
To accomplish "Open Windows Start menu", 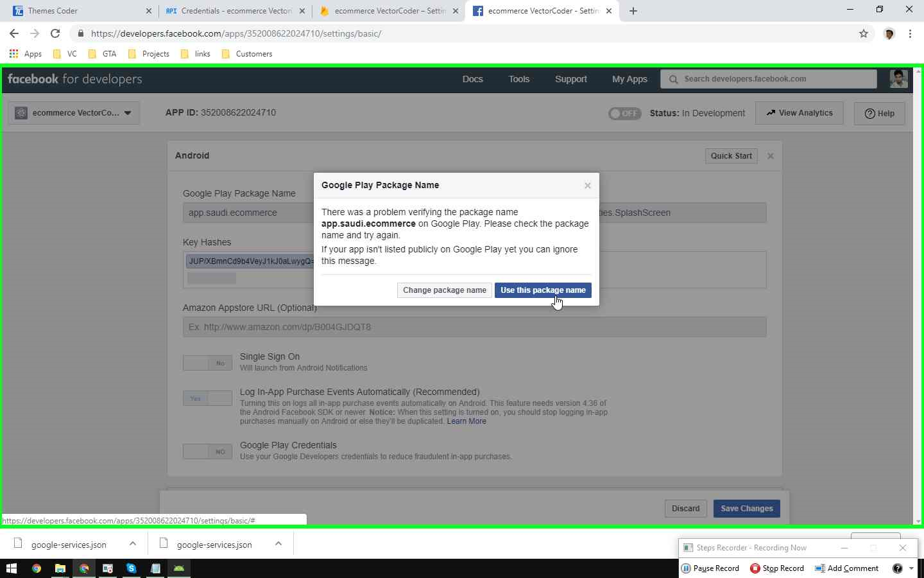I will 11,568.
